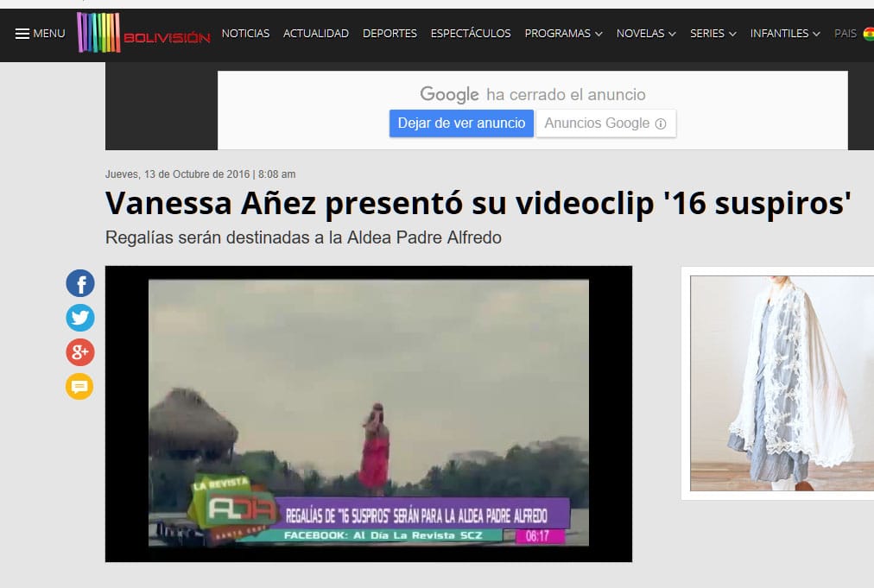Open the NOTICIAS section
This screenshot has width=874, height=588.
click(x=245, y=34)
